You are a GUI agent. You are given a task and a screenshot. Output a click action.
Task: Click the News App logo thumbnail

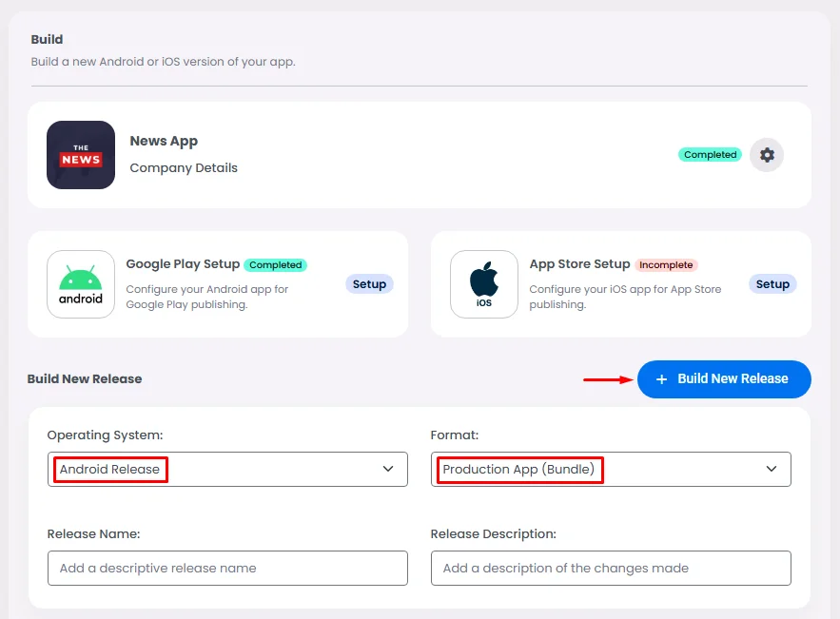click(x=81, y=155)
